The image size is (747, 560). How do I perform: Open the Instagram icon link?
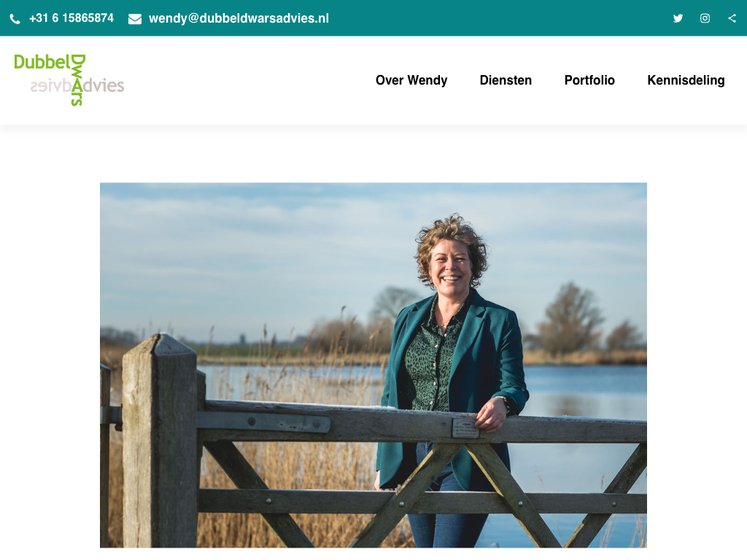[705, 18]
